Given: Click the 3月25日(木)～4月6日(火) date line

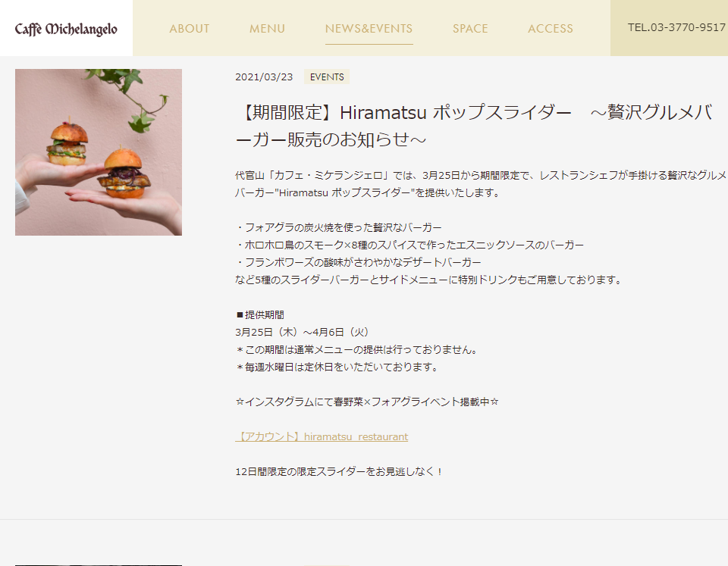Looking at the screenshot, I should coord(303,332).
